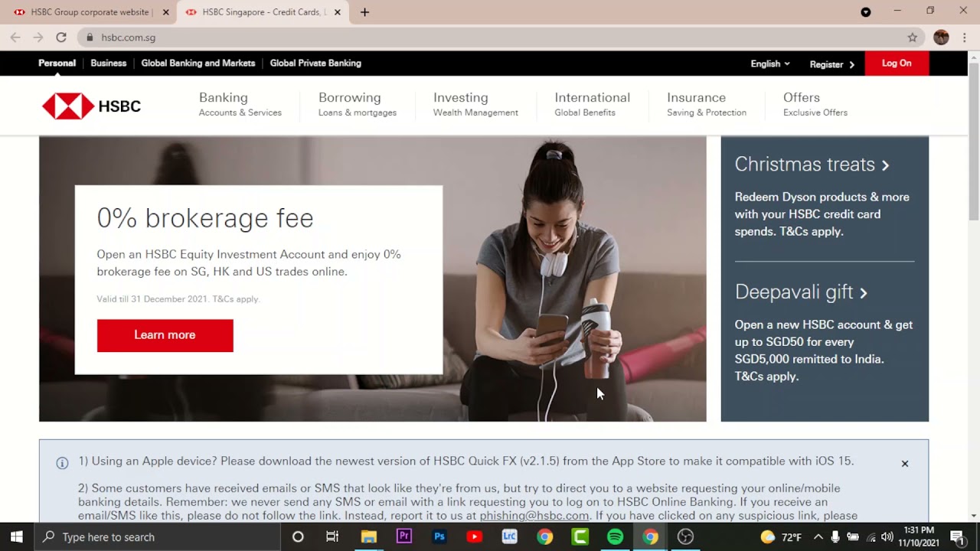Image resolution: width=980 pixels, height=551 pixels.
Task: Open the Windows Start menu
Action: 16,536
